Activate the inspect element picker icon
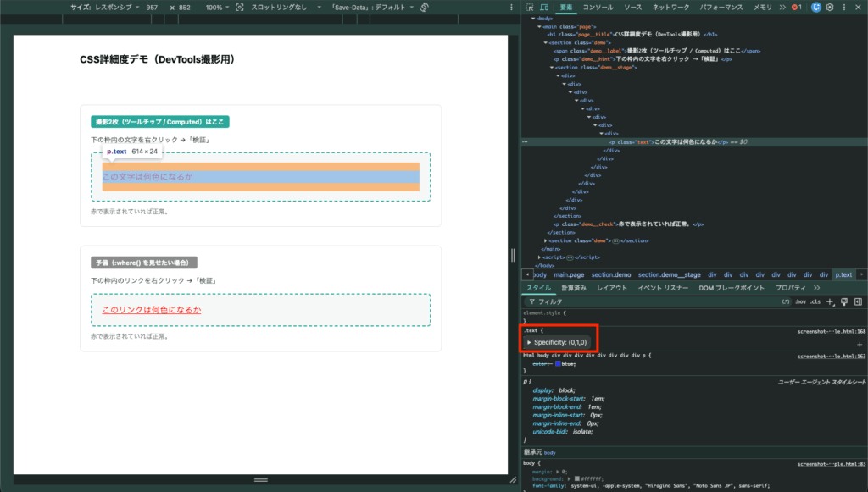 coord(529,7)
